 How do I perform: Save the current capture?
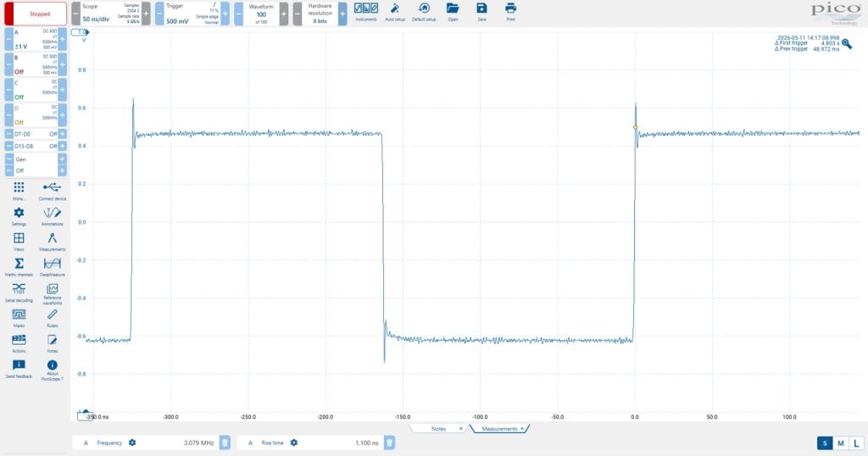[481, 12]
